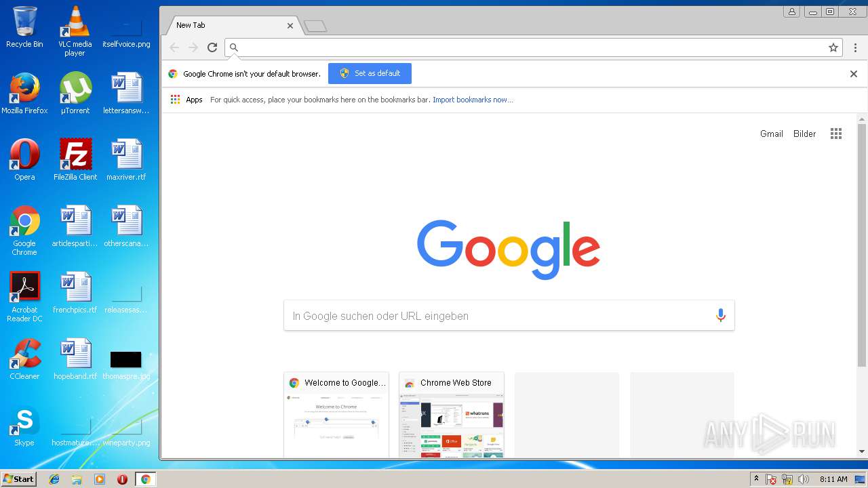Select the frenchpics.rtf file icon
This screenshot has width=868, height=488.
[75, 292]
